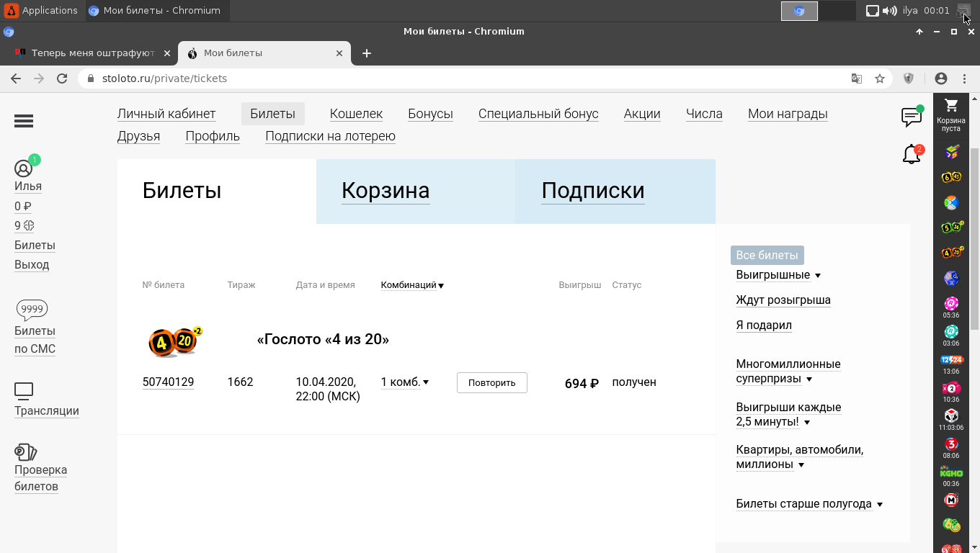980x553 pixels.
Task: Click the user profile avatar icon
Action: pyautogui.click(x=23, y=168)
